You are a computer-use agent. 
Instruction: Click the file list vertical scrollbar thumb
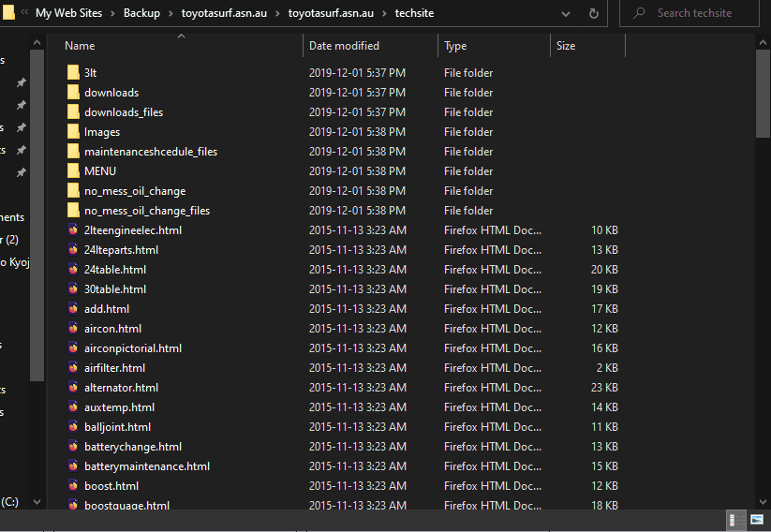(763, 94)
